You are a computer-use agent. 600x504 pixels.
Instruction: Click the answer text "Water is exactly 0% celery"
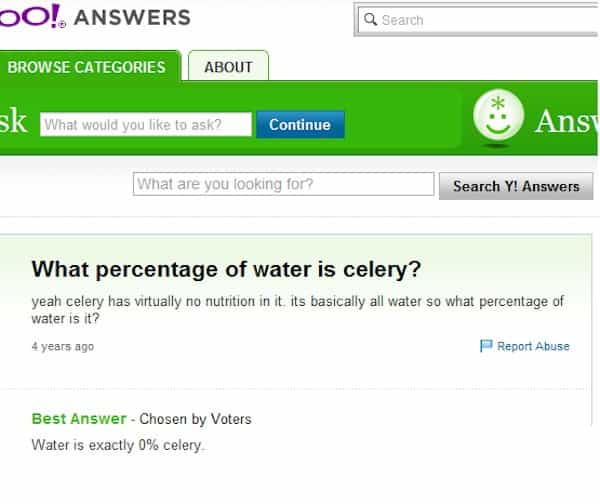tap(118, 445)
